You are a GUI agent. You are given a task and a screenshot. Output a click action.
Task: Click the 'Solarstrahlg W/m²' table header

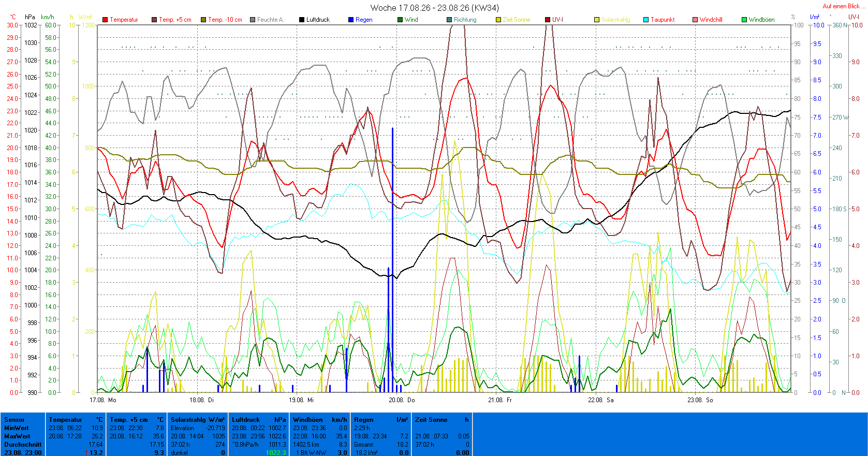(x=198, y=420)
